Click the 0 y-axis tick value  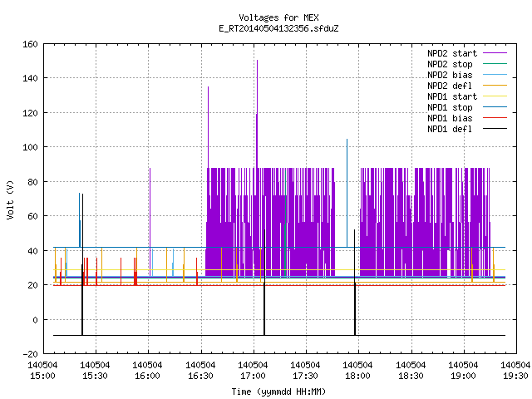point(35,320)
